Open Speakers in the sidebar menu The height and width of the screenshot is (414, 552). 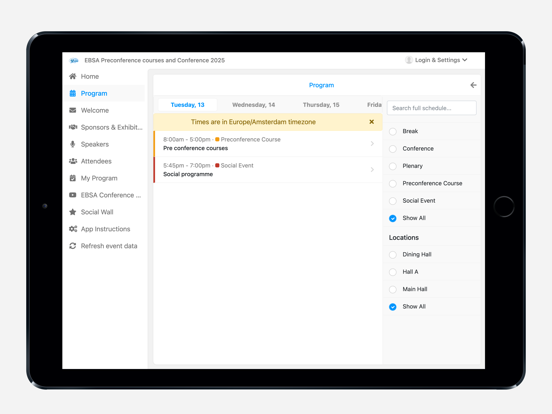tap(105, 144)
